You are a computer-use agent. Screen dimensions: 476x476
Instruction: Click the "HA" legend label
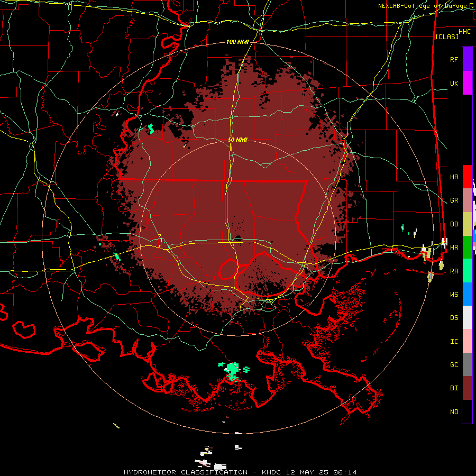[x=454, y=177]
